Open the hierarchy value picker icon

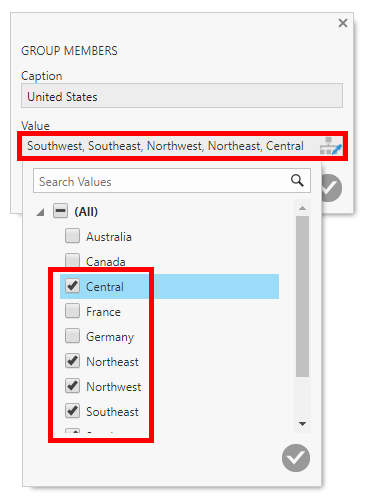click(330, 146)
